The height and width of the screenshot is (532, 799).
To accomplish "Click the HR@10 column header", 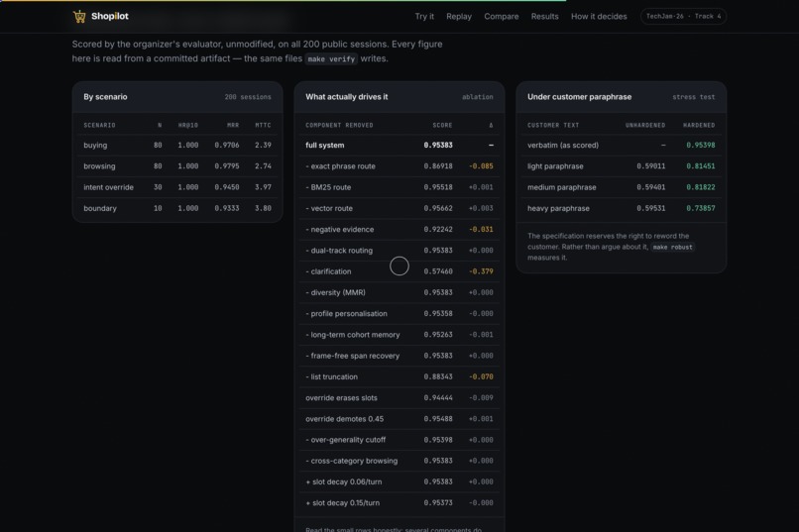I will click(x=188, y=125).
